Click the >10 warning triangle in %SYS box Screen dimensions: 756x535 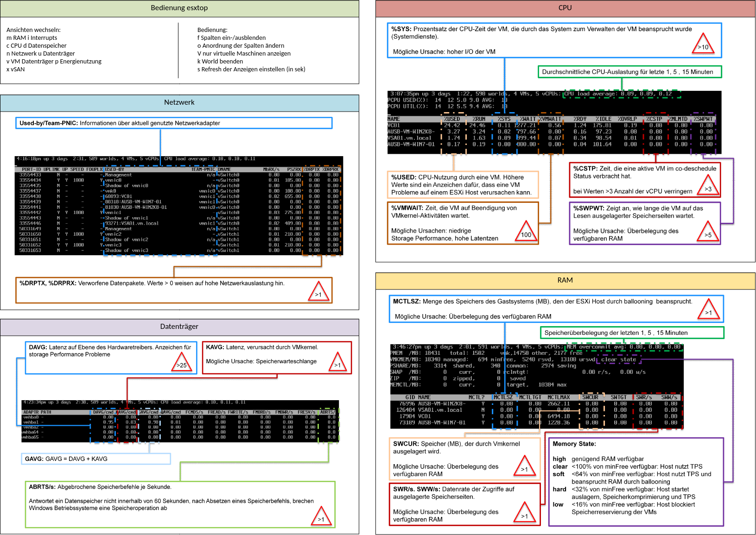703,44
